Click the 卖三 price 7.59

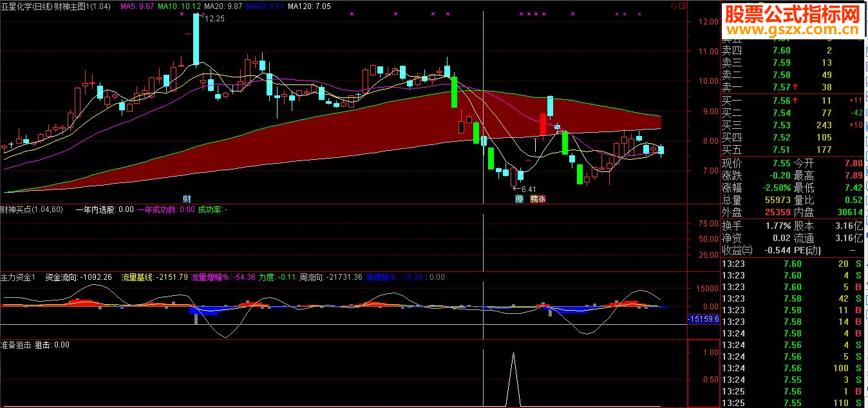[x=781, y=63]
